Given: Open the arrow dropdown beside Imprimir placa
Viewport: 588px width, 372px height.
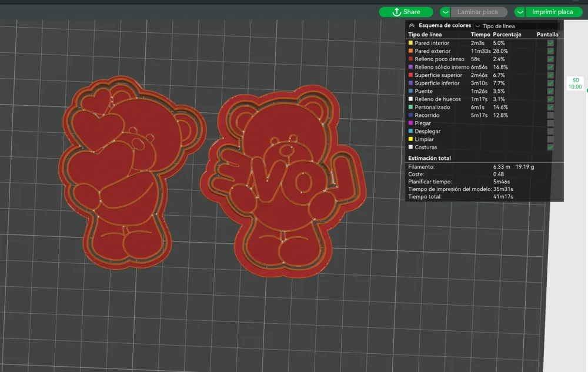Looking at the screenshot, I should [520, 12].
